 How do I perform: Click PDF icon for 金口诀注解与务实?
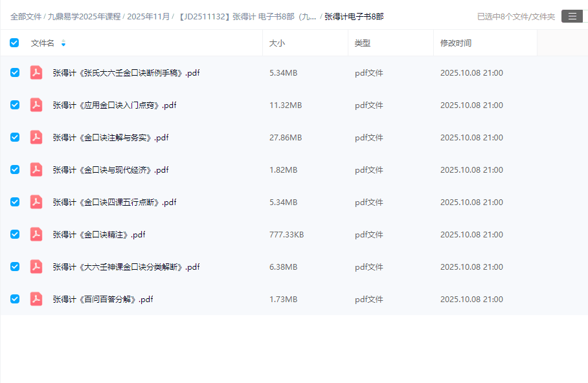[36, 137]
